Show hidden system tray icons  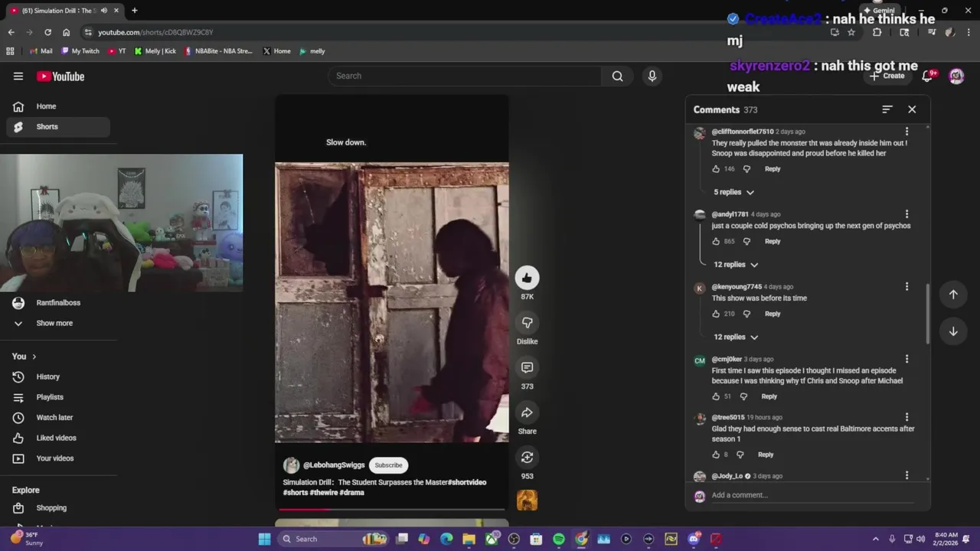pos(876,539)
